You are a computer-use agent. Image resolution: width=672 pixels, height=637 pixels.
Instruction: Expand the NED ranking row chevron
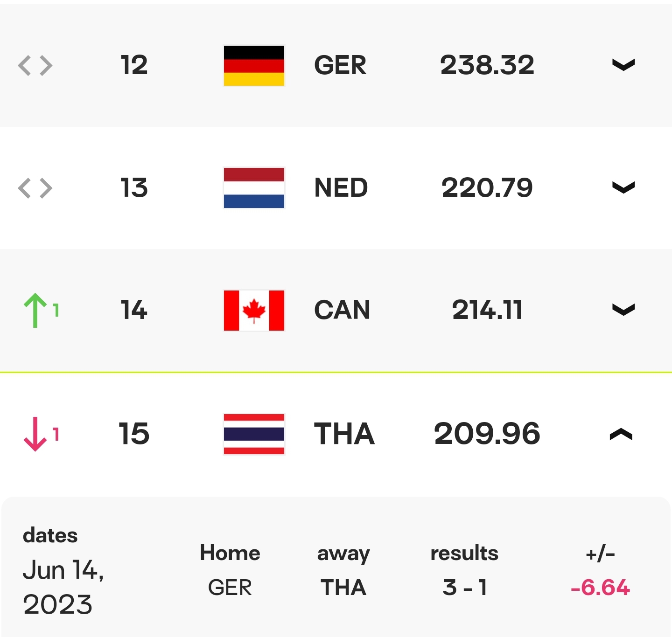623,187
